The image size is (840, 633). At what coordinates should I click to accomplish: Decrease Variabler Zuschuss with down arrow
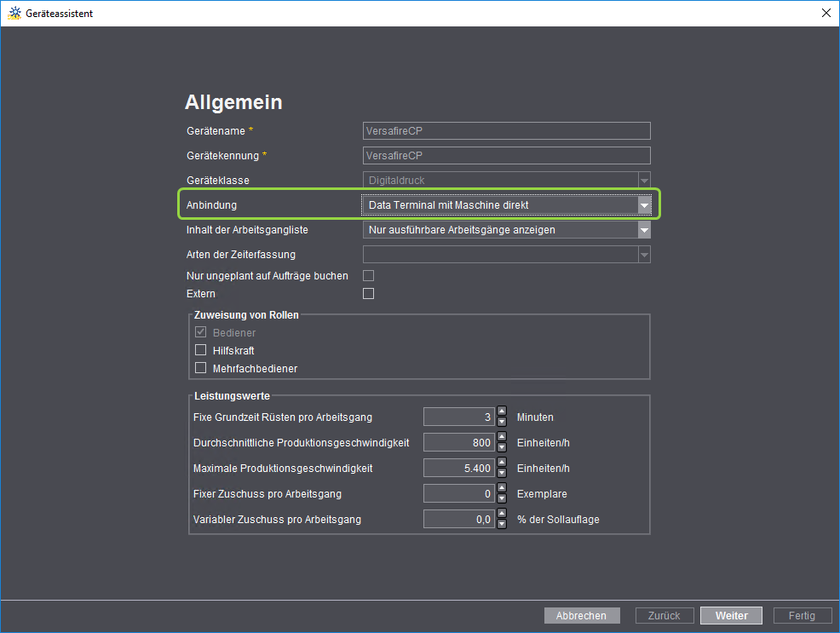(502, 524)
